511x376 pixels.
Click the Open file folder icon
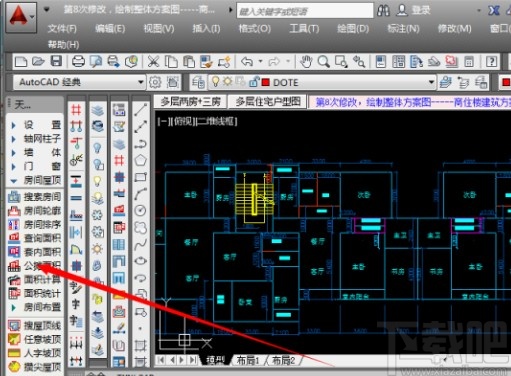[38, 62]
